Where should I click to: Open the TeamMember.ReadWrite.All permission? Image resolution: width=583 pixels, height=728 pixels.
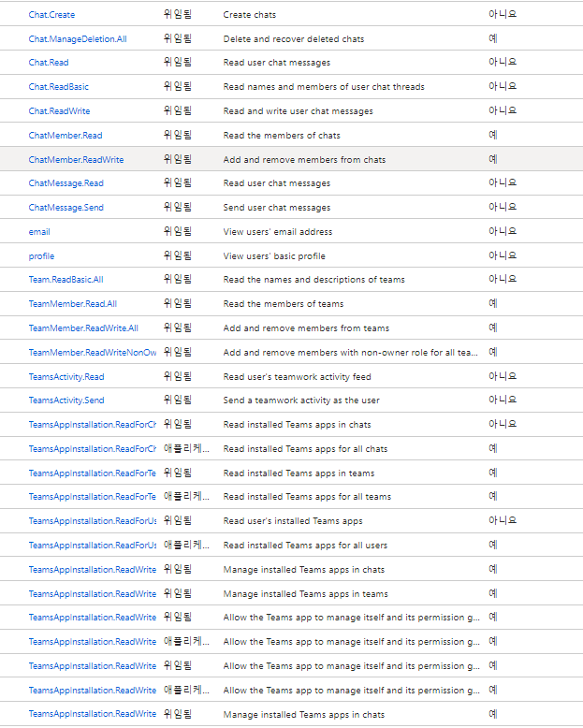83,328
